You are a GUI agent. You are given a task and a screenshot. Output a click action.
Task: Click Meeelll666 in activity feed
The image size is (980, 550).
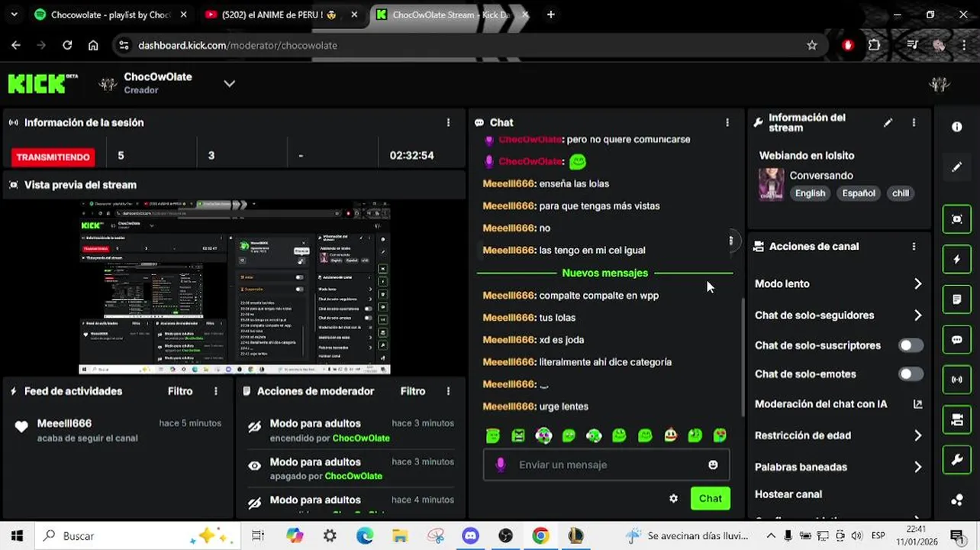pos(64,423)
